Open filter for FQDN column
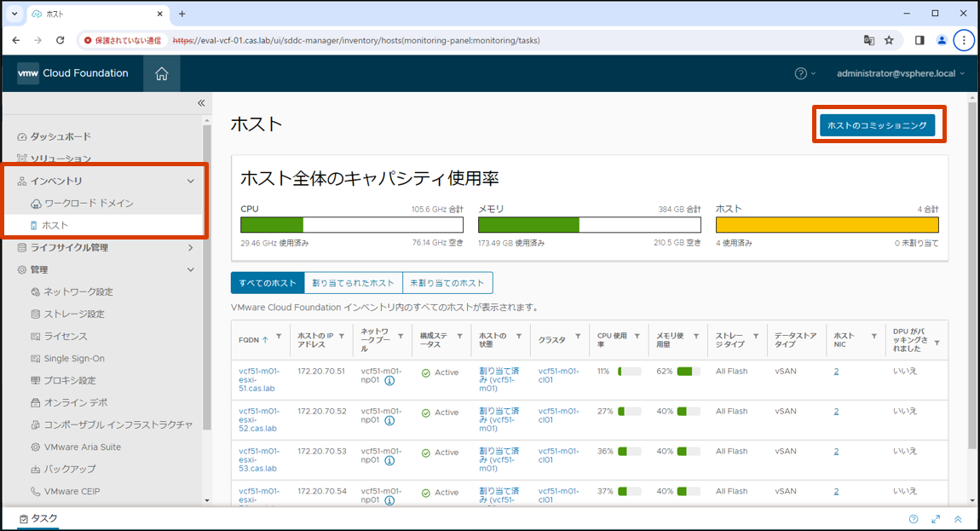980x531 pixels. pyautogui.click(x=279, y=337)
